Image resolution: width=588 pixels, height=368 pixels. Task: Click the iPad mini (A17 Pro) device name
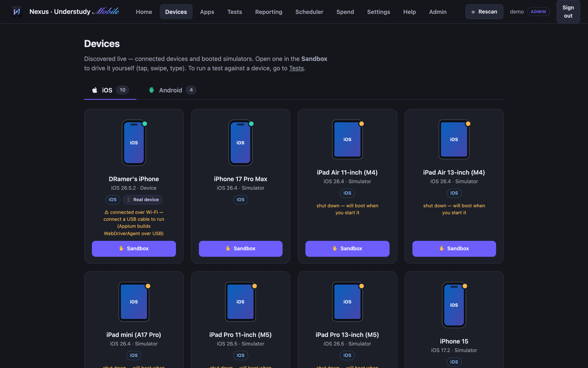134,335
